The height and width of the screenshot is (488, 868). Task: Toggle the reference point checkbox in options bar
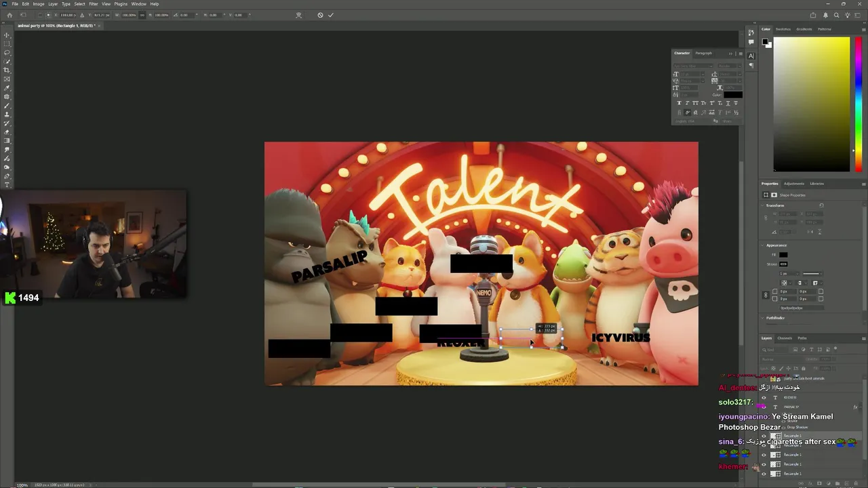point(40,15)
